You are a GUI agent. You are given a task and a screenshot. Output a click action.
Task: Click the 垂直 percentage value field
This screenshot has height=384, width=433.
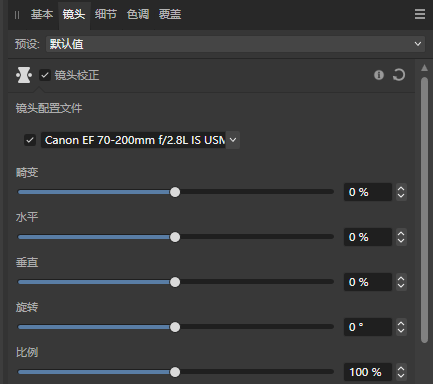[368, 282]
